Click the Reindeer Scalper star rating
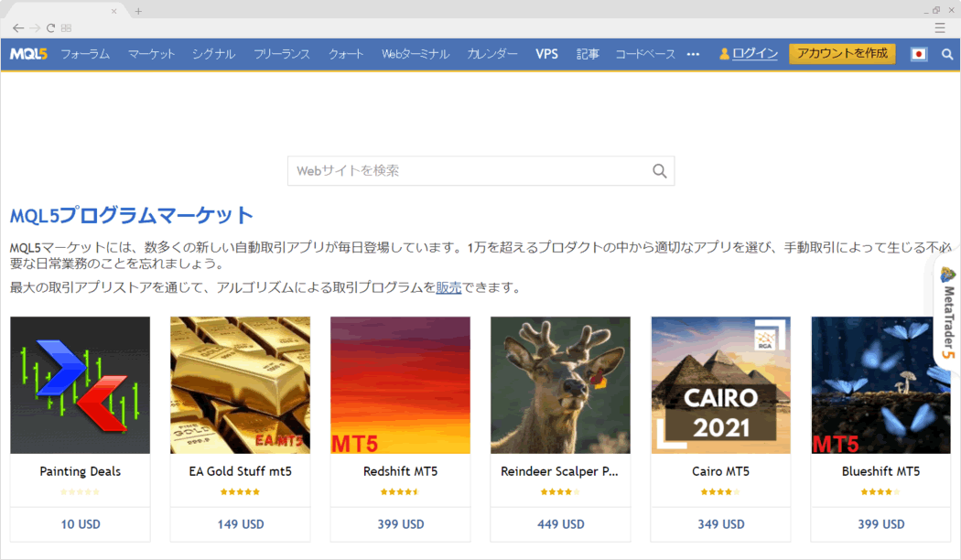Viewport: 961px width, 560px height. coord(560,492)
